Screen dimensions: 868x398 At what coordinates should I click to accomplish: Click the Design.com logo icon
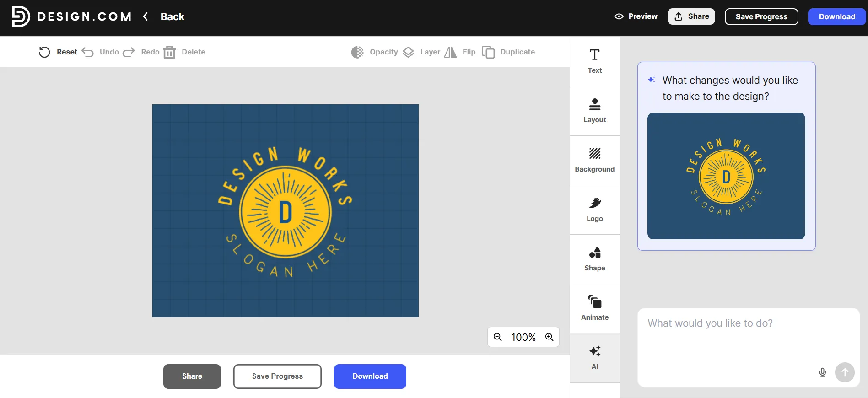point(21,16)
